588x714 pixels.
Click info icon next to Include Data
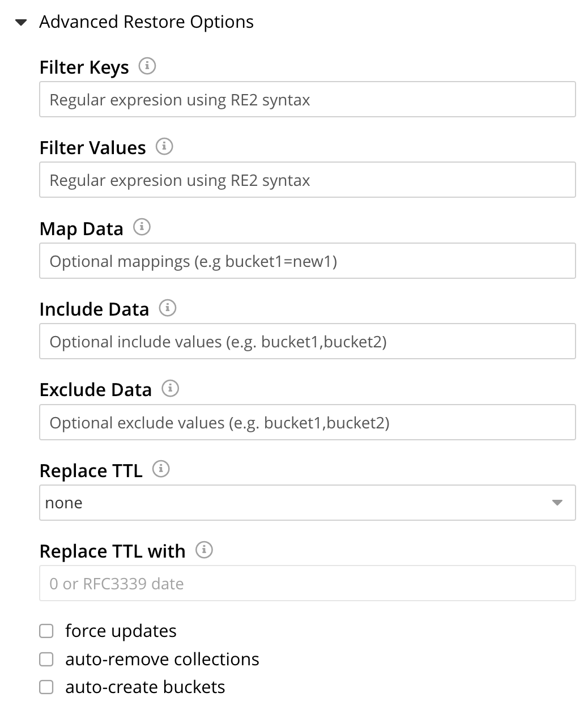(x=168, y=308)
